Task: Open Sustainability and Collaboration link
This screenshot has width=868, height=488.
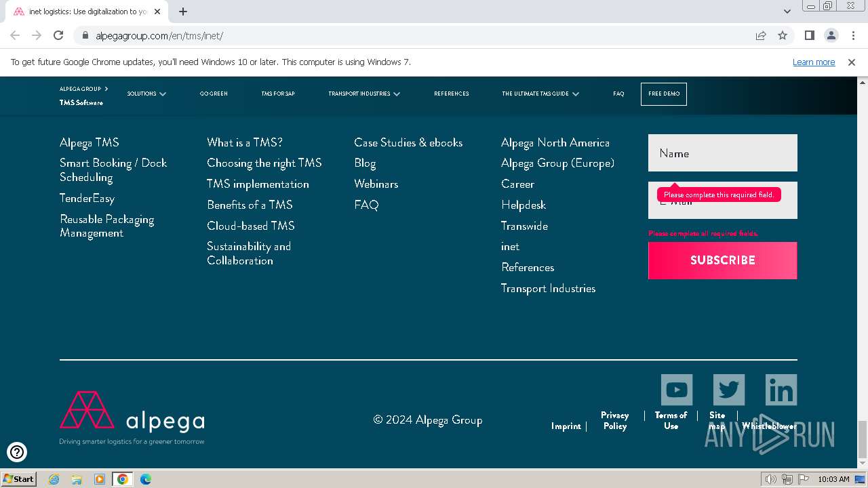Action: coord(249,253)
